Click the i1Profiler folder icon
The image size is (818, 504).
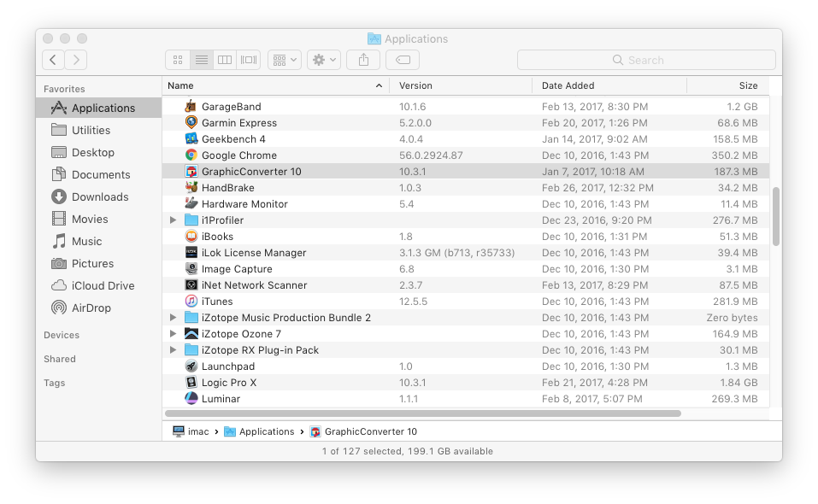click(191, 220)
